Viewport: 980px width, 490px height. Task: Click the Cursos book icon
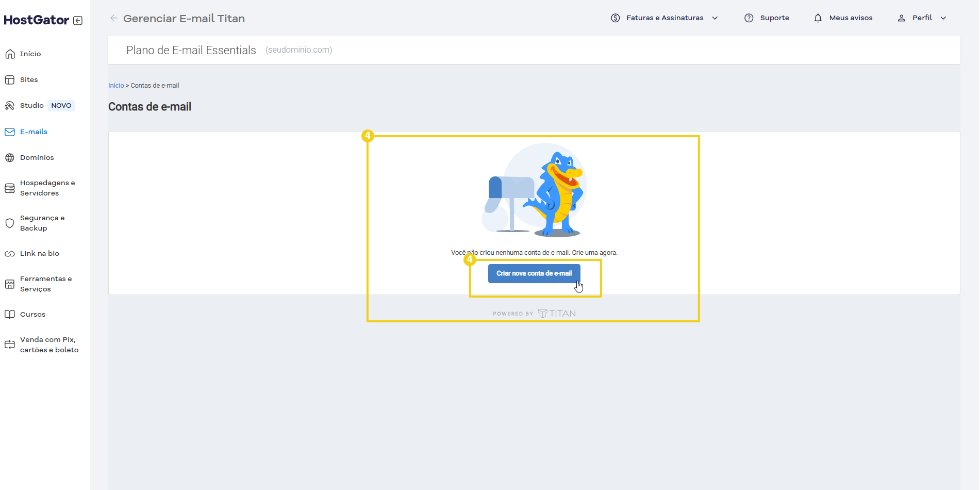pyautogui.click(x=10, y=315)
